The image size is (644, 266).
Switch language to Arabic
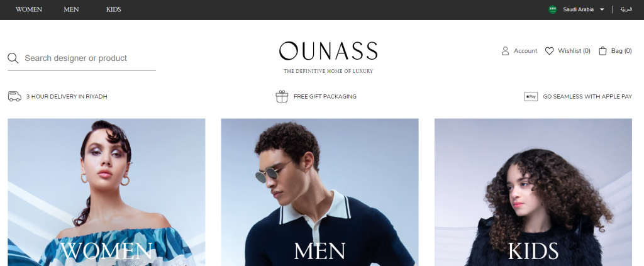[x=626, y=9]
